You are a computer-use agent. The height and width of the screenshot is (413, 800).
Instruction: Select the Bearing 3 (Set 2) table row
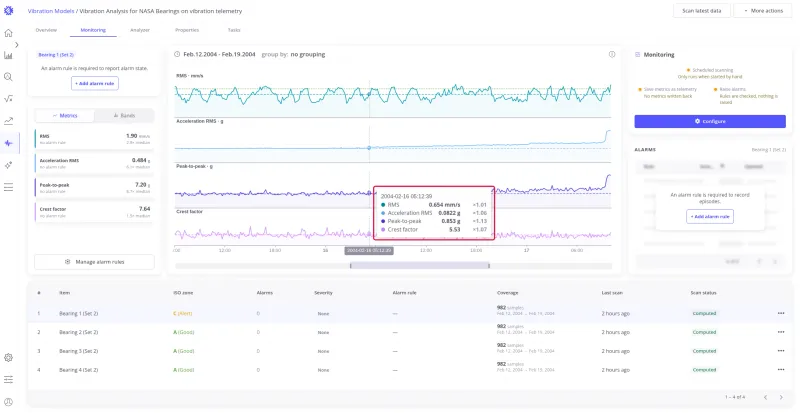(410, 351)
